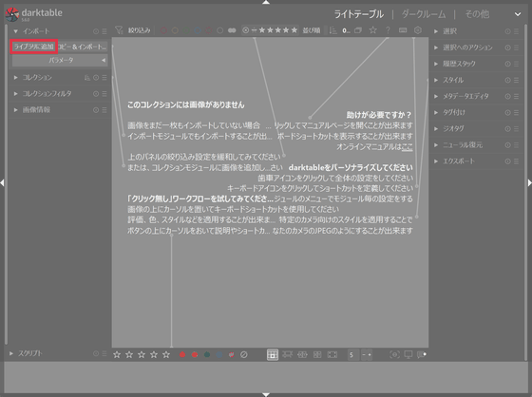
Task: Expand the ジオタグ module
Action: point(436,129)
